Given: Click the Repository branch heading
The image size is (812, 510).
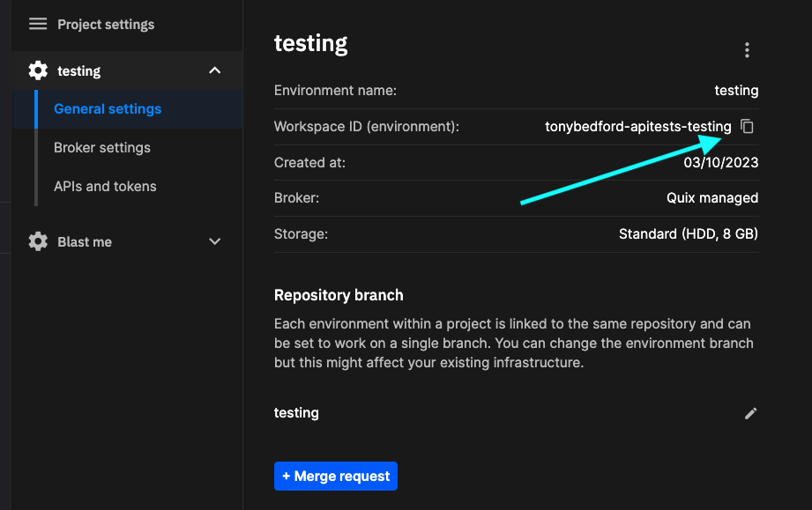Looking at the screenshot, I should tap(339, 295).
